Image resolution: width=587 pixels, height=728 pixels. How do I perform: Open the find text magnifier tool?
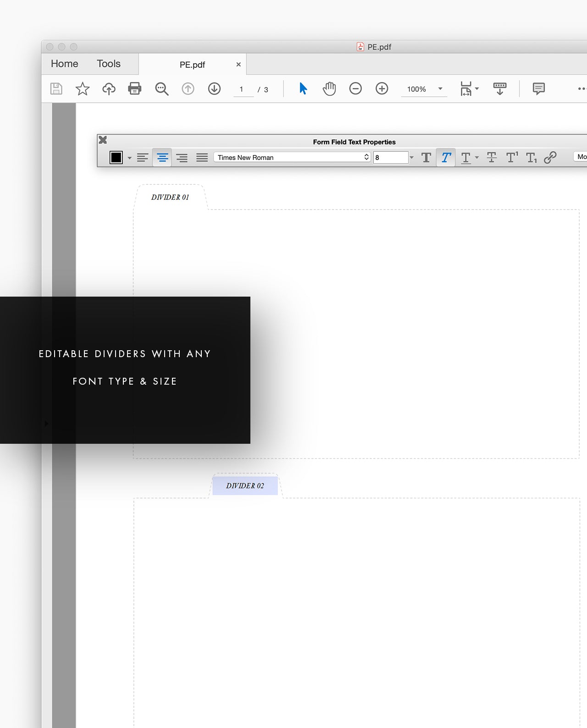click(x=161, y=88)
